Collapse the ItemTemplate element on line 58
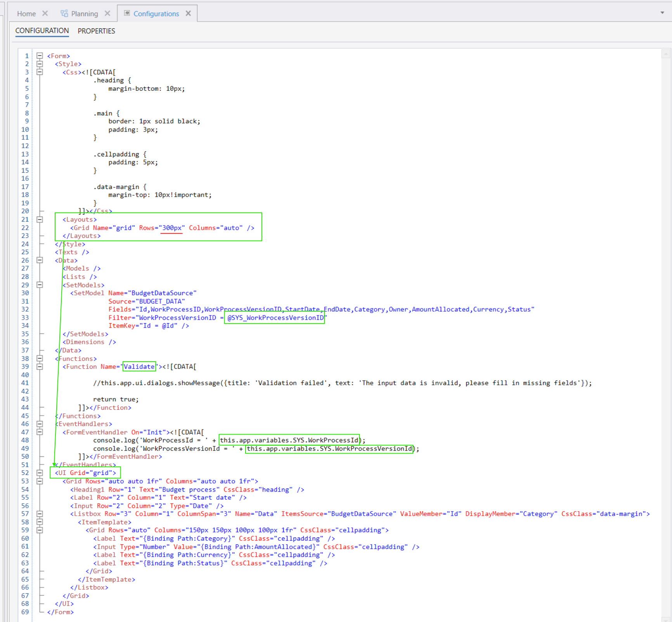The height and width of the screenshot is (622, 672). click(40, 522)
